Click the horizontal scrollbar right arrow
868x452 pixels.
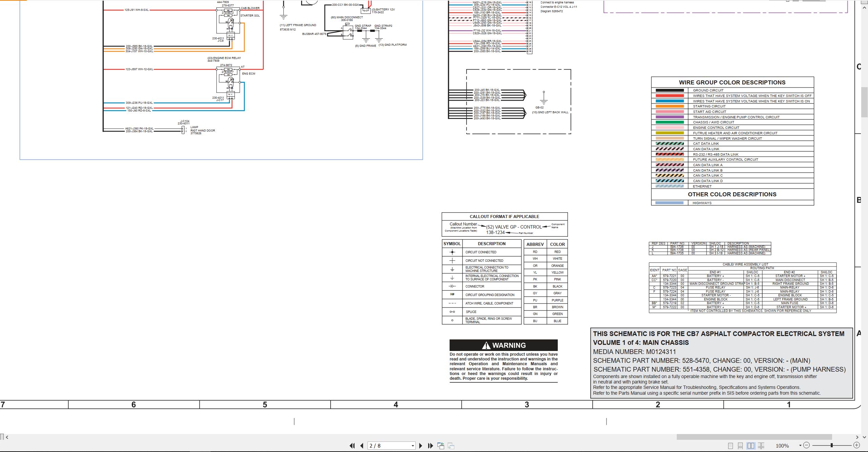[x=857, y=437]
